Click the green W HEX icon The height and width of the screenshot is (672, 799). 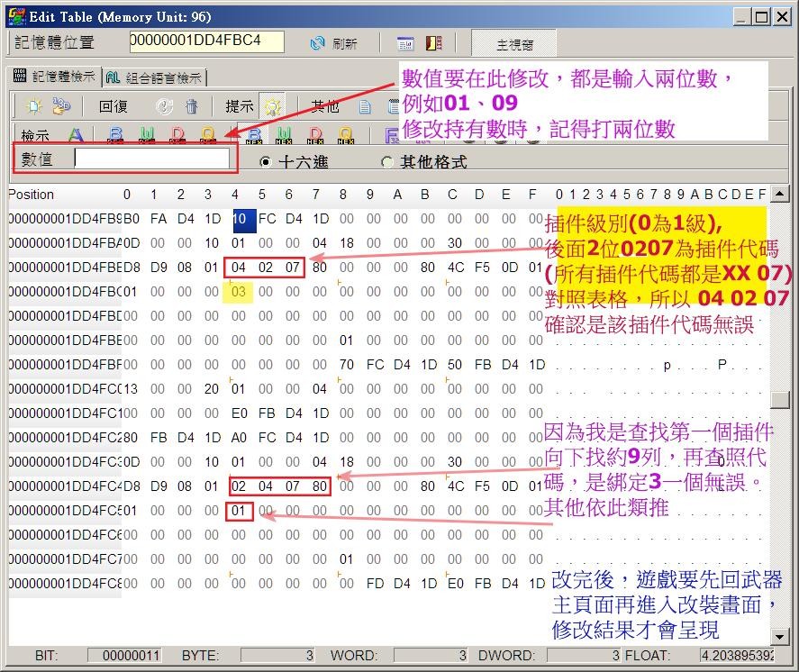(285, 135)
